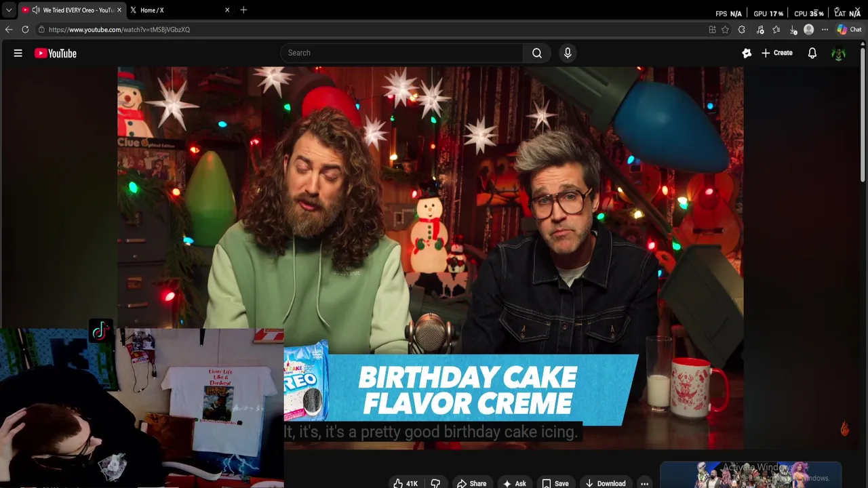Expand the tab actions dropdown arrow
Viewport: 868px width, 488px height.
click(9, 10)
